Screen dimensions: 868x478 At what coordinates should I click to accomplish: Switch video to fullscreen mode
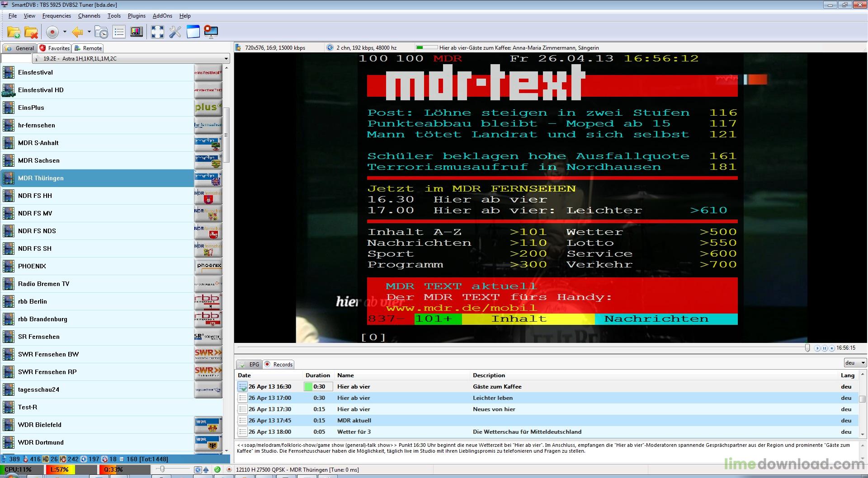[x=157, y=32]
